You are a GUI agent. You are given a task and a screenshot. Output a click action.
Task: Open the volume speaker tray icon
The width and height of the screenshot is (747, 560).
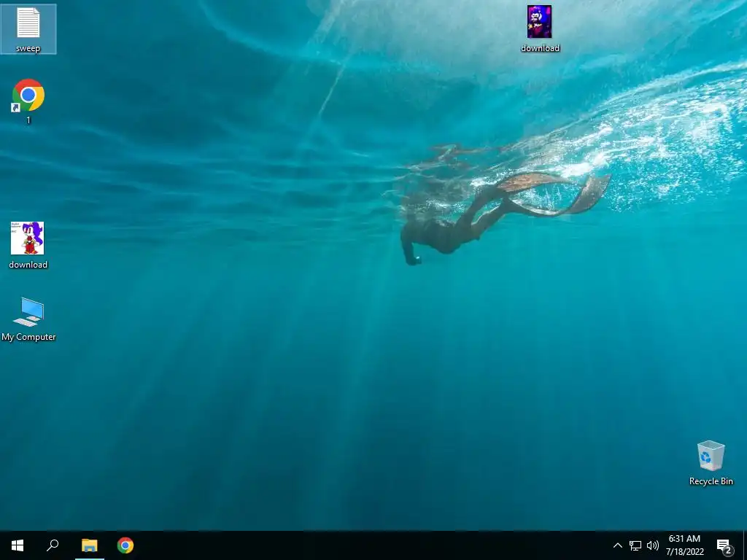point(653,545)
